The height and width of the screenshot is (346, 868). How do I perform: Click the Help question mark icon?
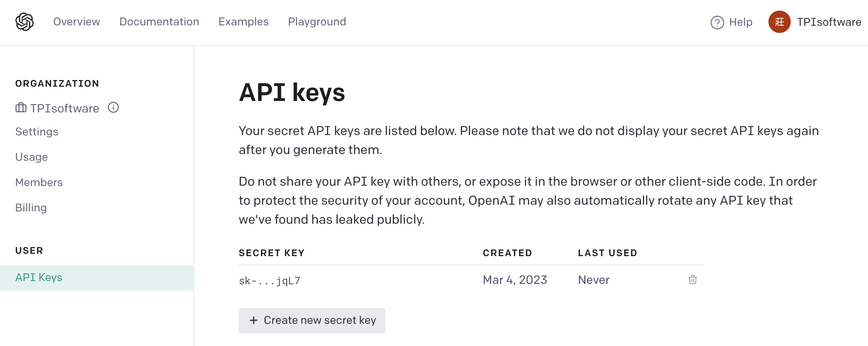717,23
